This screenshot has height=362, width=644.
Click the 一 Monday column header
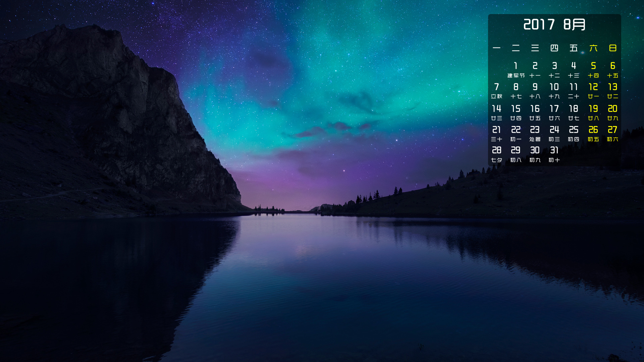(x=496, y=48)
